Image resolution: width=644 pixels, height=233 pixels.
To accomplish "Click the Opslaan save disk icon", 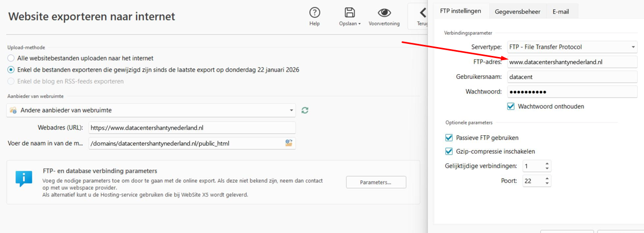I will coord(349,13).
